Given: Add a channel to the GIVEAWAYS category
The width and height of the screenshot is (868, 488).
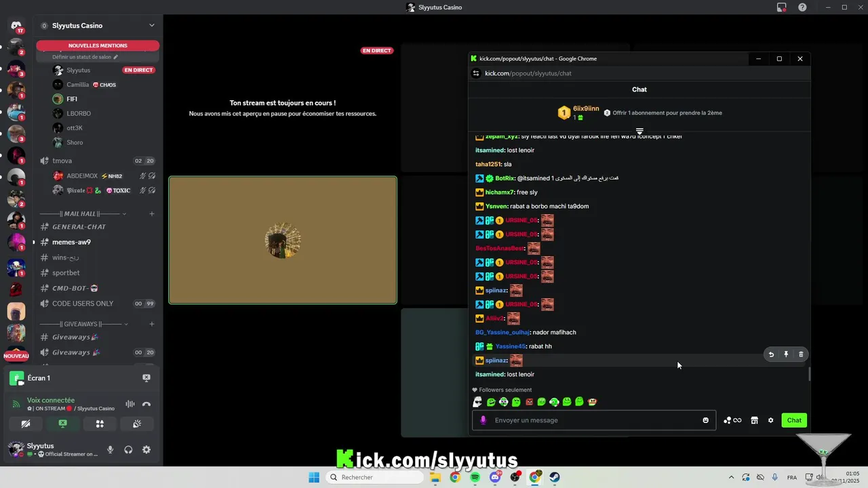Looking at the screenshot, I should point(152,324).
